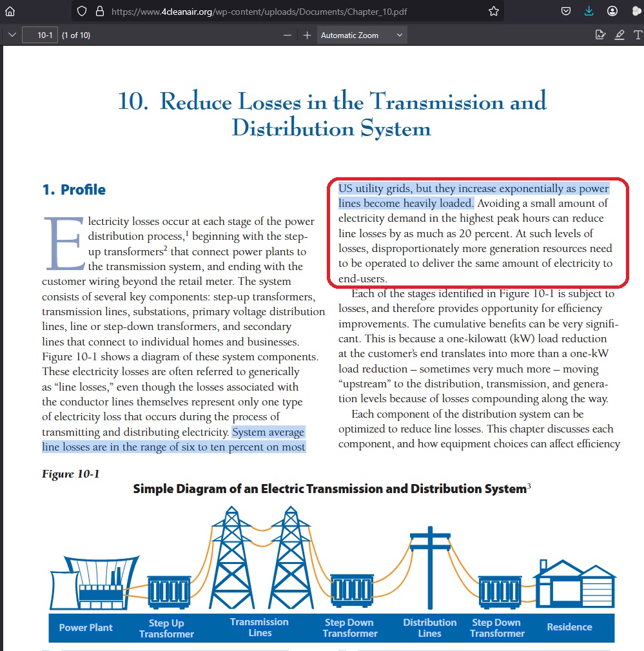The height and width of the screenshot is (651, 644).
Task: Click the '(1 of 10)' page count label
Action: (76, 35)
